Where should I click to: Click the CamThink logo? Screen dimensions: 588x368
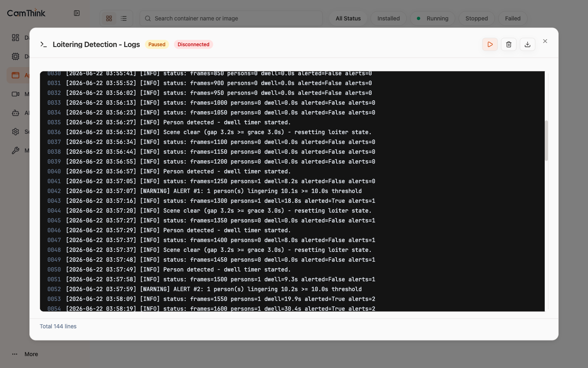[26, 13]
